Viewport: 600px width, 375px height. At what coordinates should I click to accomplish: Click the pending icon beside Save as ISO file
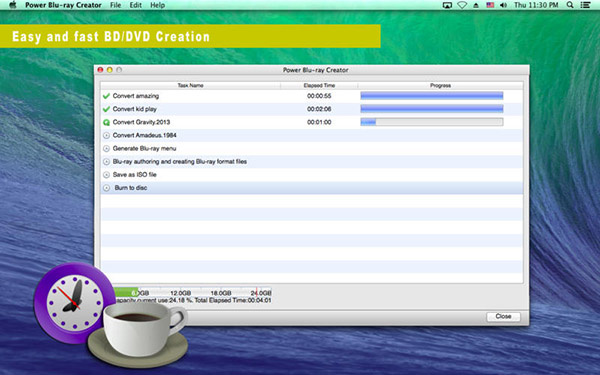click(106, 175)
